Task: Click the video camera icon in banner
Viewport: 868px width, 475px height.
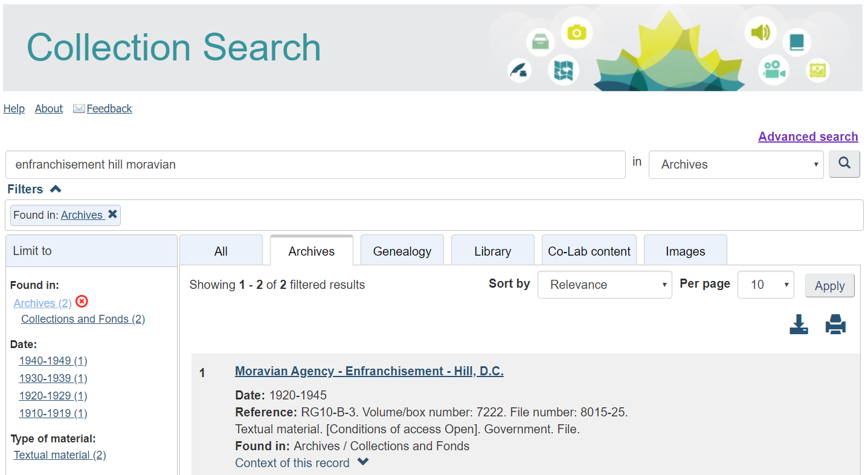Action: 773,69
